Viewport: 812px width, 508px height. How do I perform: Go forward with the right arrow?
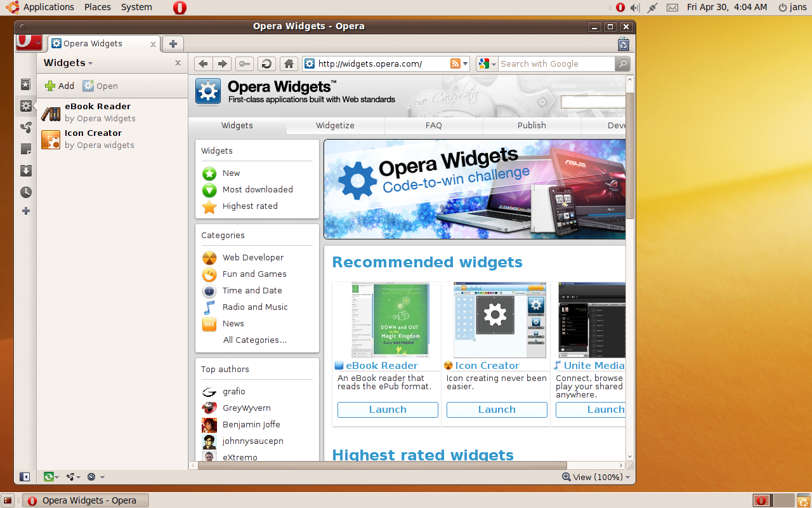click(x=221, y=63)
